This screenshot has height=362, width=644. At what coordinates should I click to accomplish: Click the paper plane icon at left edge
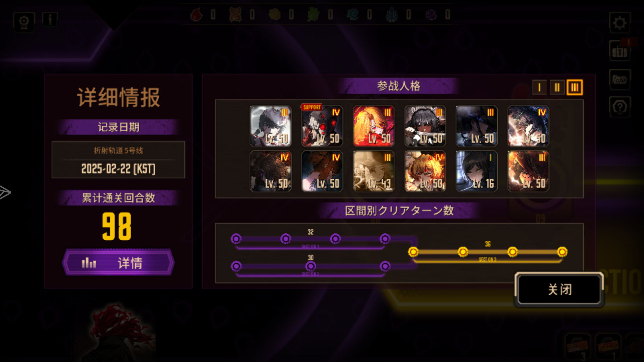tap(5, 192)
